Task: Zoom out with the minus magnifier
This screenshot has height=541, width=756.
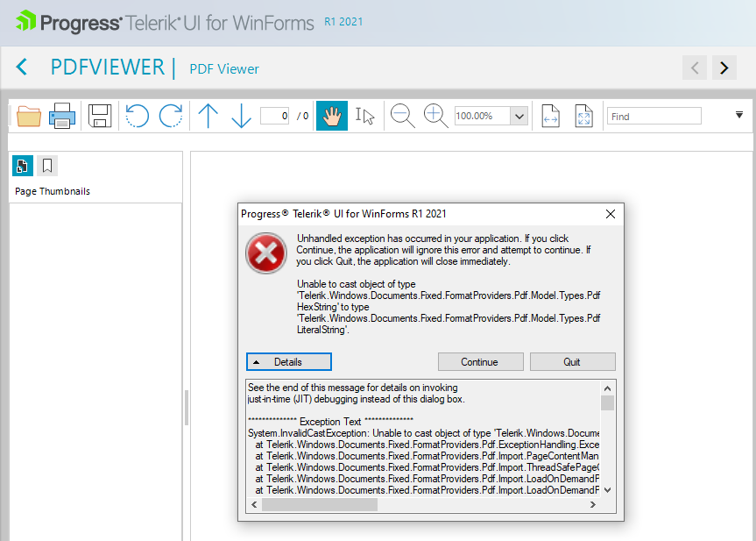Action: click(x=402, y=116)
